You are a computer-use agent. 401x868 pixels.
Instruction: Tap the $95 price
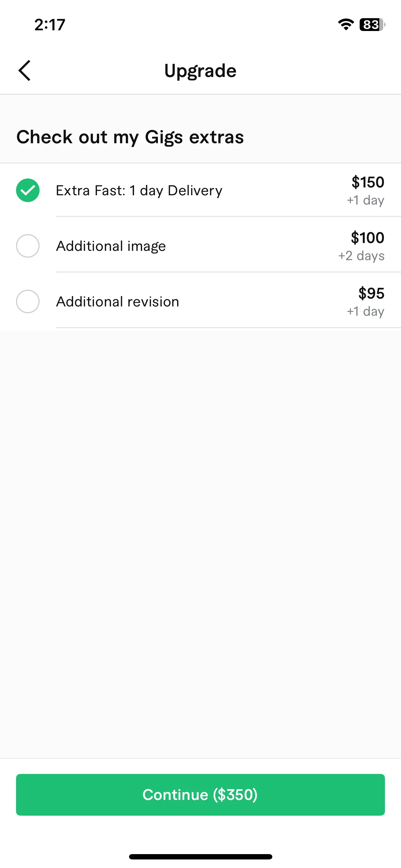[x=371, y=293]
